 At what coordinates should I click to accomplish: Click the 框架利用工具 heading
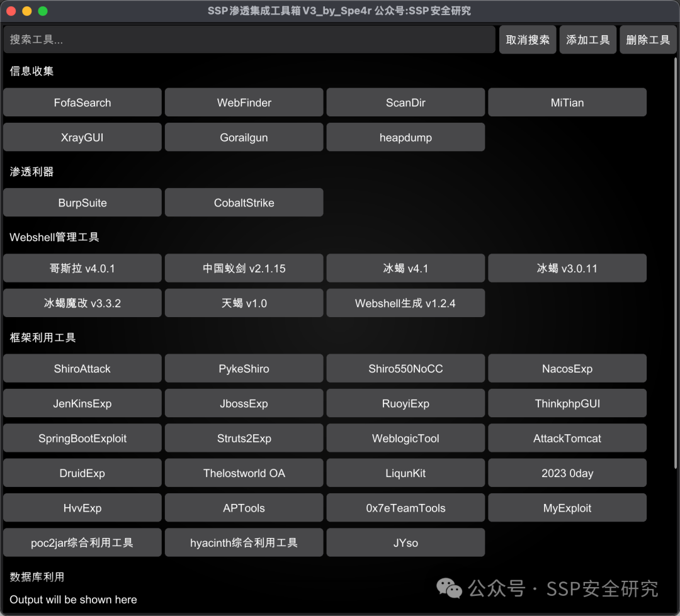[x=43, y=337]
